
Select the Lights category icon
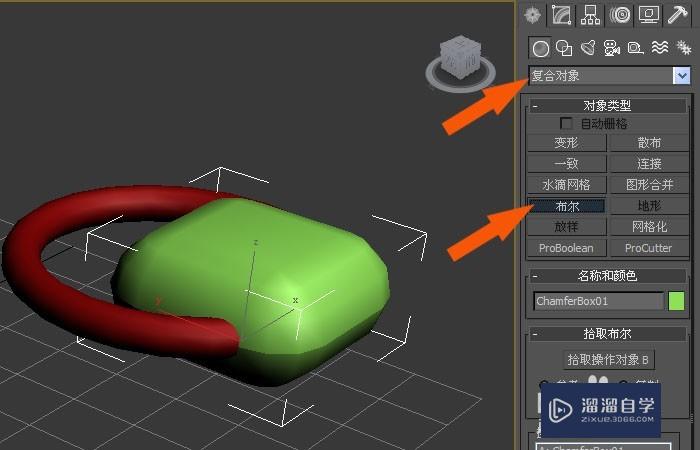click(588, 48)
